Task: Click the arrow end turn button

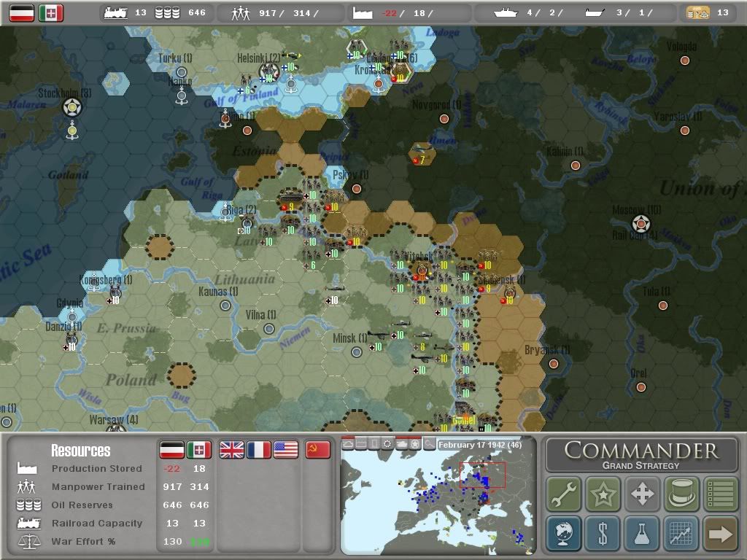Action: pyautogui.click(x=720, y=533)
